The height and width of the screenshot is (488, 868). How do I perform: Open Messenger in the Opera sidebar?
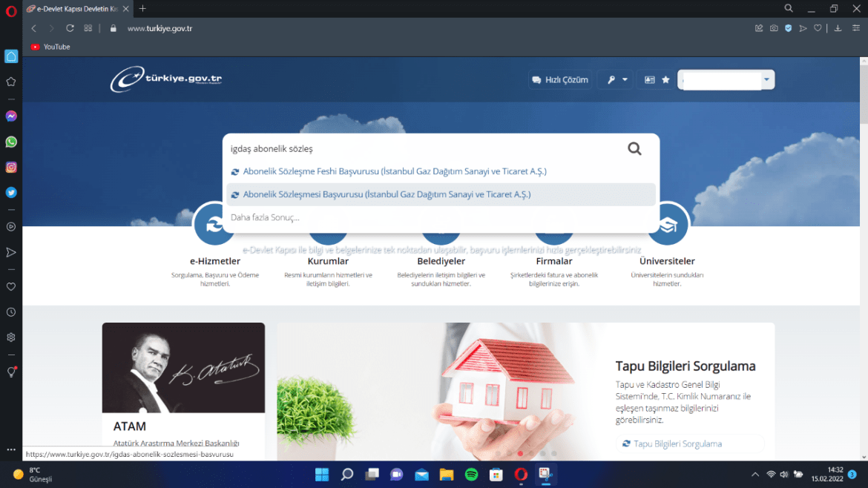[11, 116]
